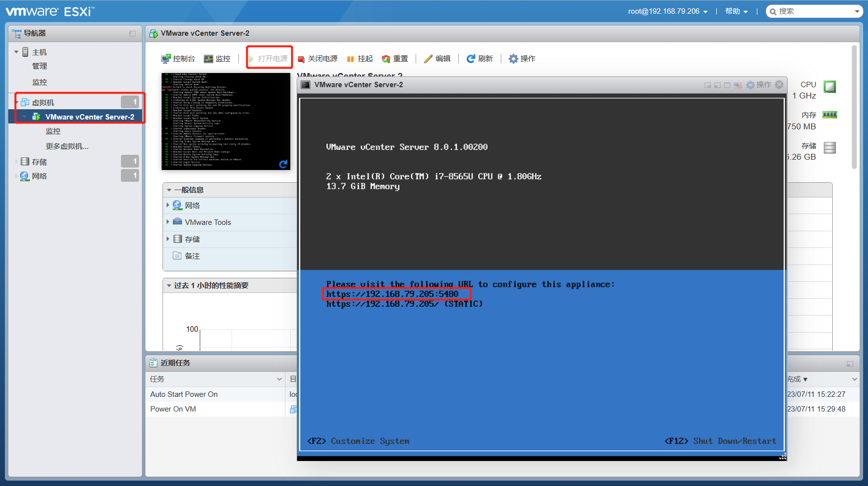Collapse the 一般信息 section
Viewport: 868px width, 486px height.
169,190
